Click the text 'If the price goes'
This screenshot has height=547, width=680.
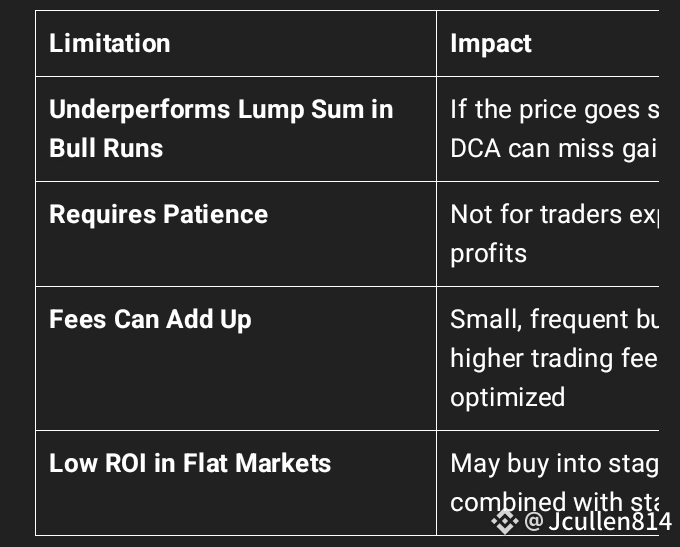coord(545,109)
